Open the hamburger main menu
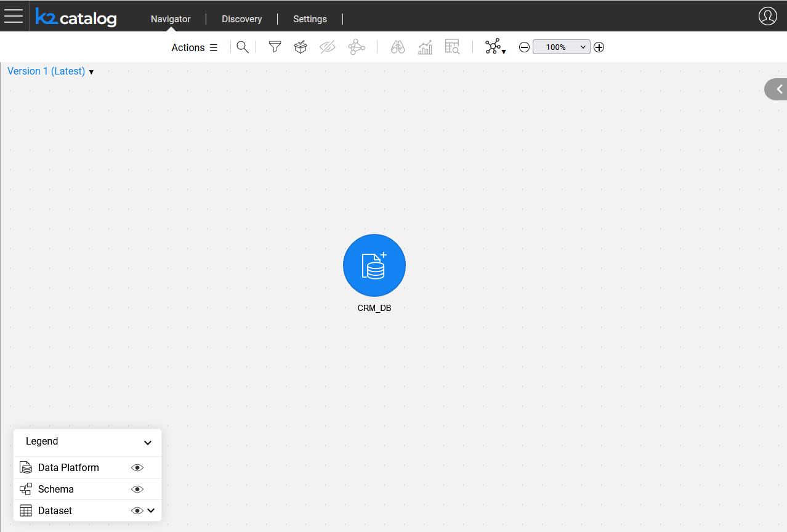 [x=14, y=16]
